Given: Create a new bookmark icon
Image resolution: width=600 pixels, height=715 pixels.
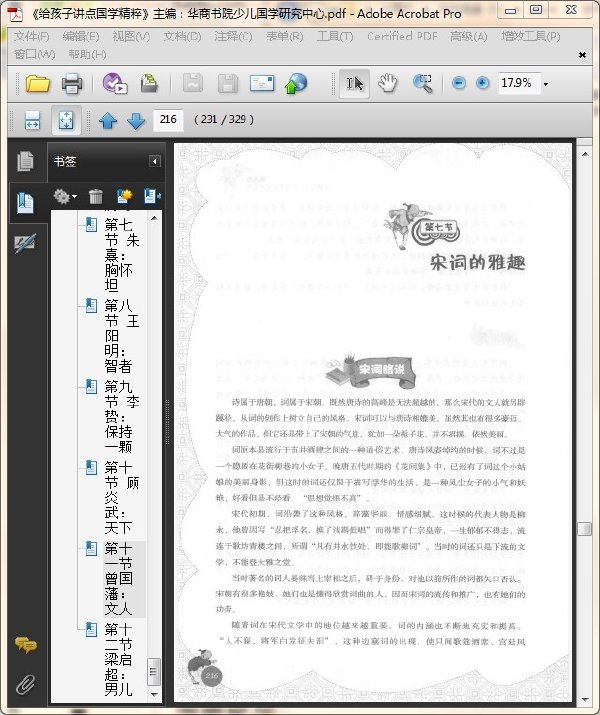Looking at the screenshot, I should tap(124, 197).
